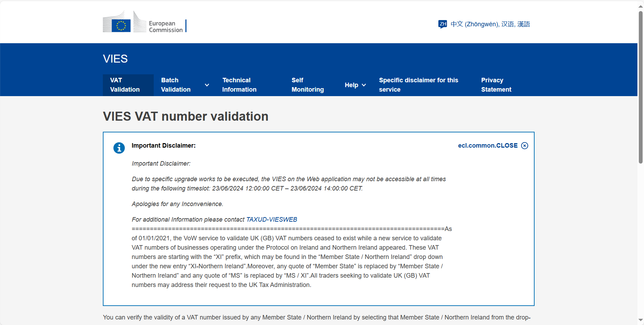Click the European Commission logo
The image size is (644, 325).
[144, 22]
